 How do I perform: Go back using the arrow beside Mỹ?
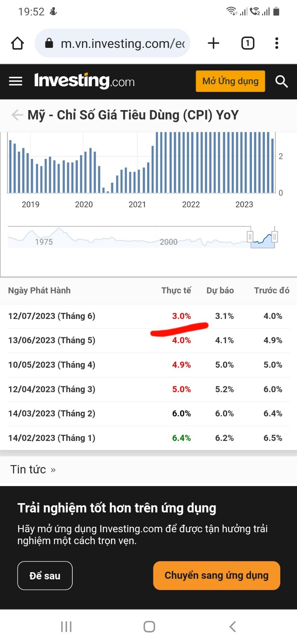17,115
